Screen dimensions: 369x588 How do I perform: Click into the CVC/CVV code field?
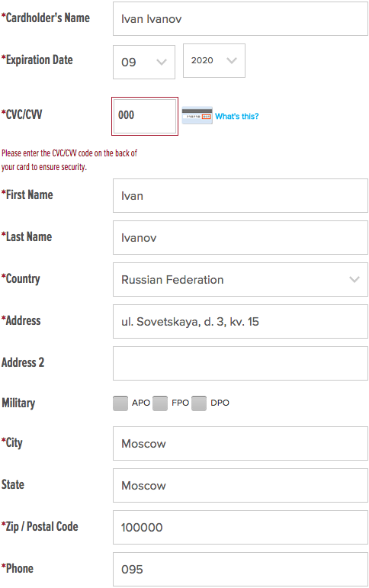tap(145, 116)
